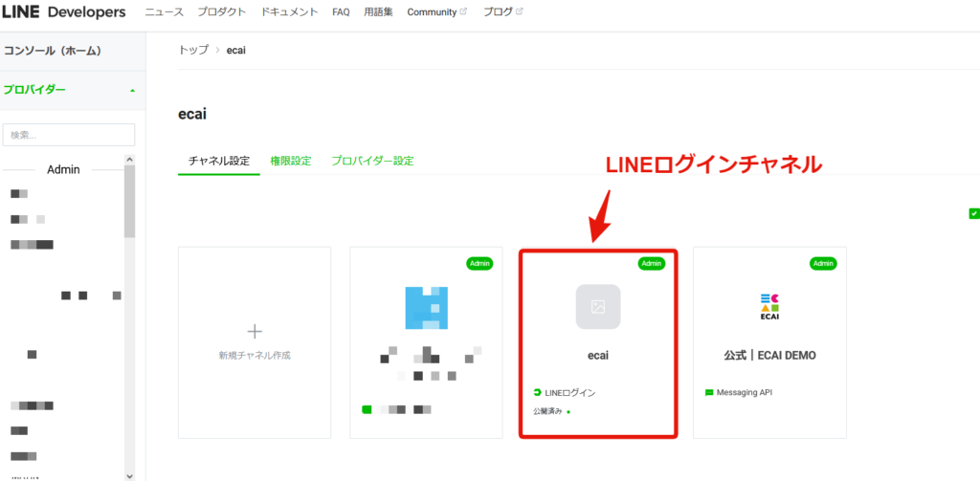The image size is (980, 481).
Task: Click the sidebar scrollbar thumb
Action: pos(129,203)
